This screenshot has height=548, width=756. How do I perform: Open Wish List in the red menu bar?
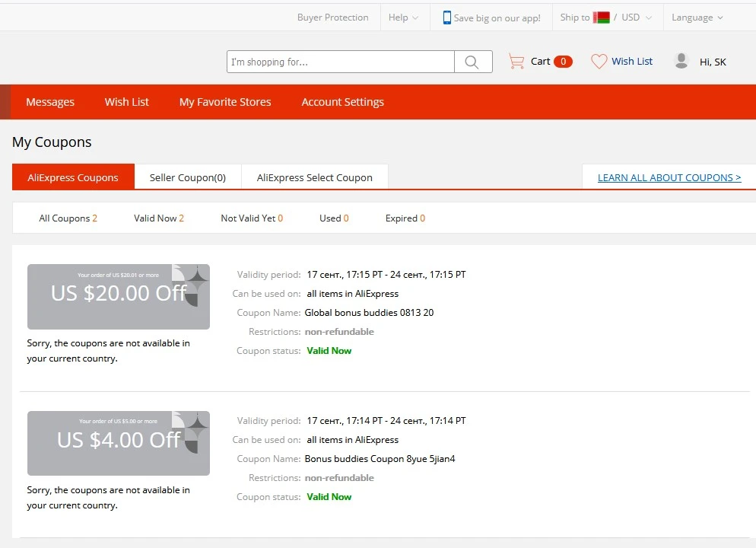(127, 102)
